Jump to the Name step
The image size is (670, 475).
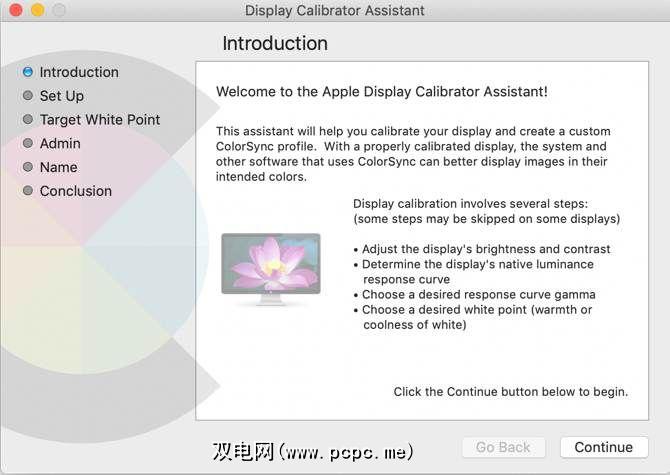(x=59, y=167)
